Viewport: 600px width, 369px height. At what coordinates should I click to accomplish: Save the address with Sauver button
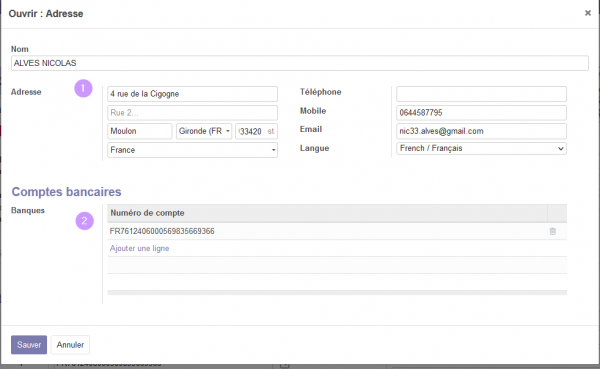click(29, 345)
